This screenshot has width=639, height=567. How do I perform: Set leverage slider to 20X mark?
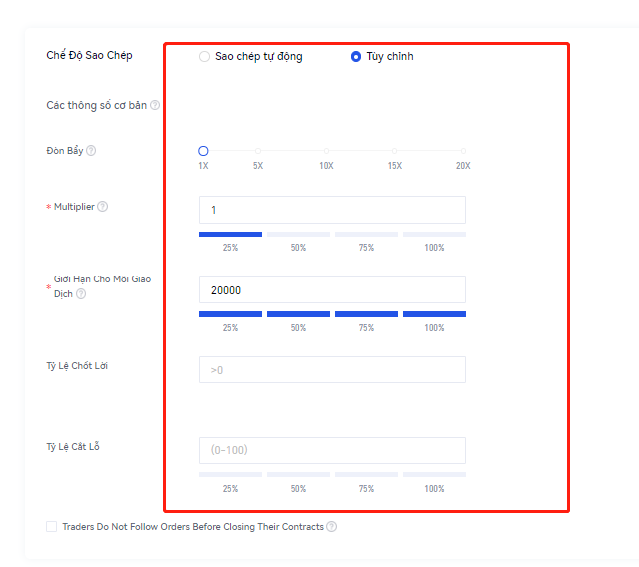pyautogui.click(x=462, y=151)
